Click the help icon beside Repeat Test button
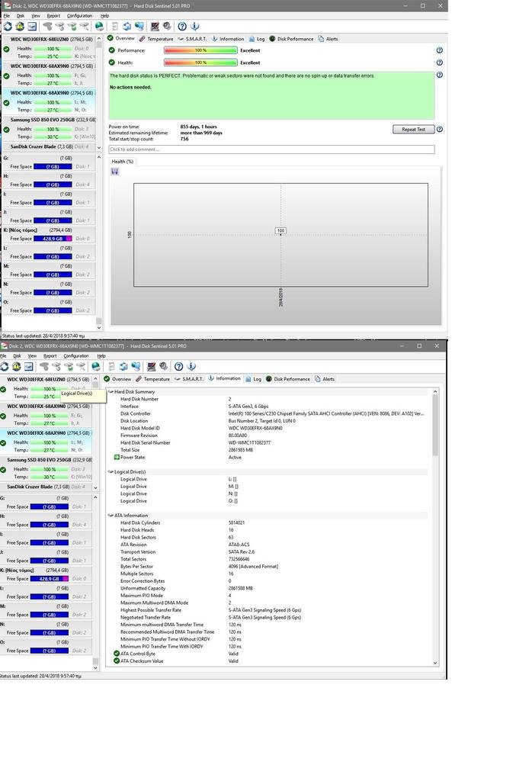The height and width of the screenshot is (781, 532). pyautogui.click(x=440, y=129)
